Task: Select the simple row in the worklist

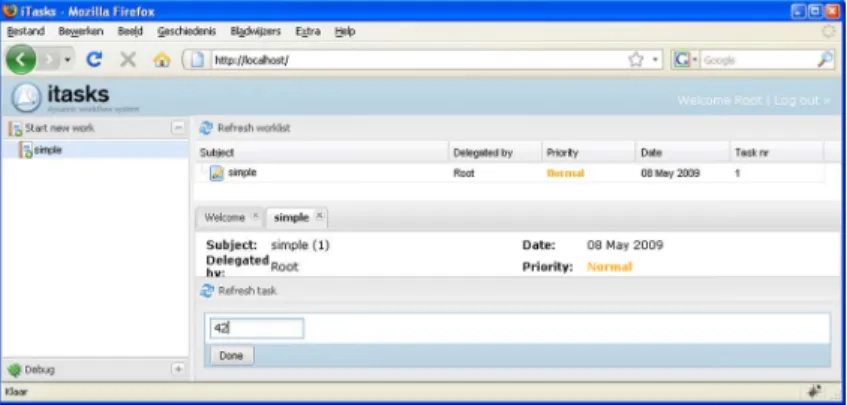Action: pyautogui.click(x=510, y=173)
